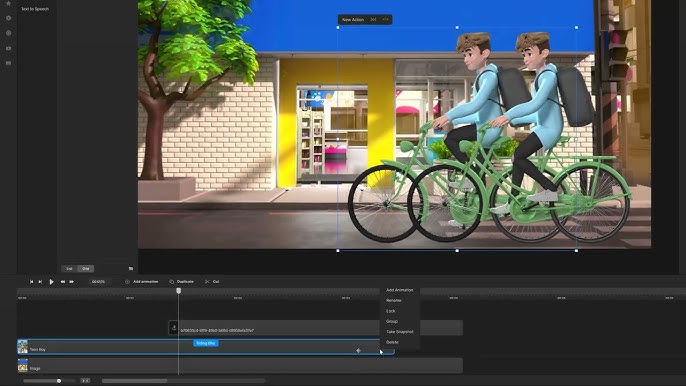Screen dimensions: 686x386
Task: Adjust the timeline zoom slider knob
Action: (59, 381)
